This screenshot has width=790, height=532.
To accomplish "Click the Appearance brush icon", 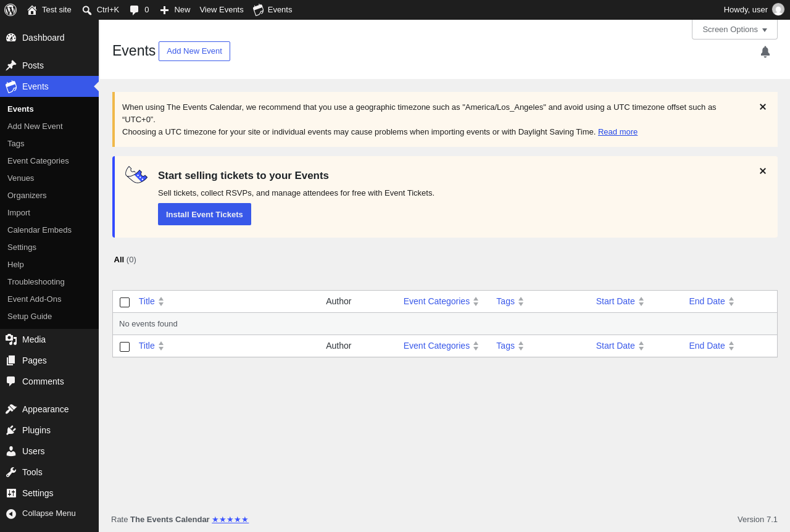I will (11, 409).
